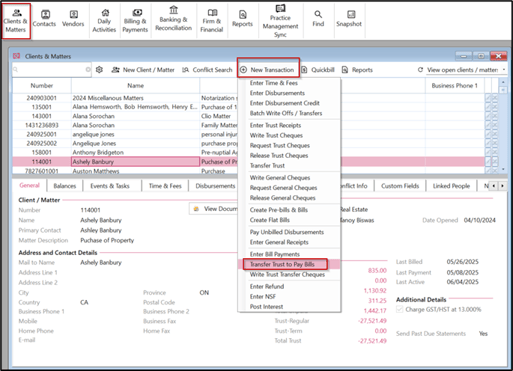The image size is (513, 371).
Task: Sort by the Number column header
Action: coord(42,86)
